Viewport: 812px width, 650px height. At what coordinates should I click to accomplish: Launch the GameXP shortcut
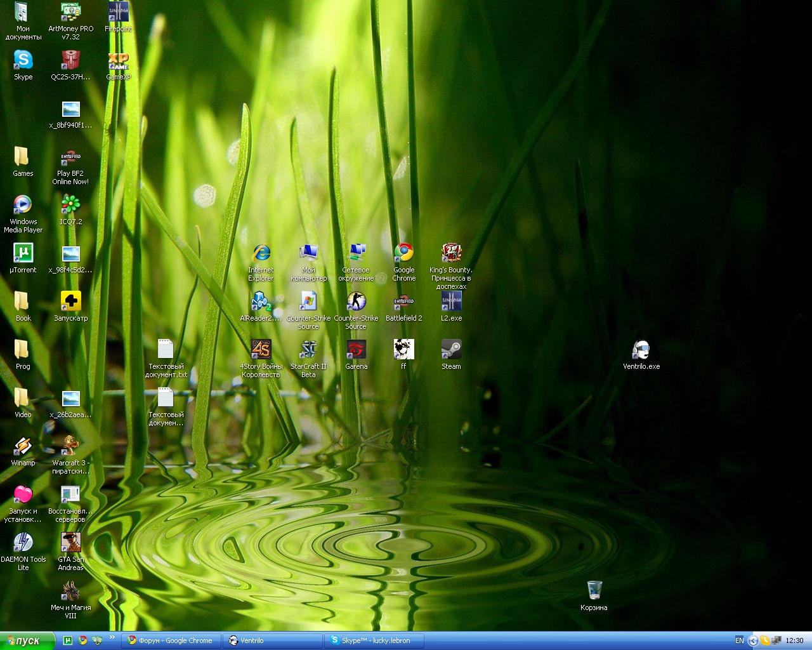coord(118,65)
